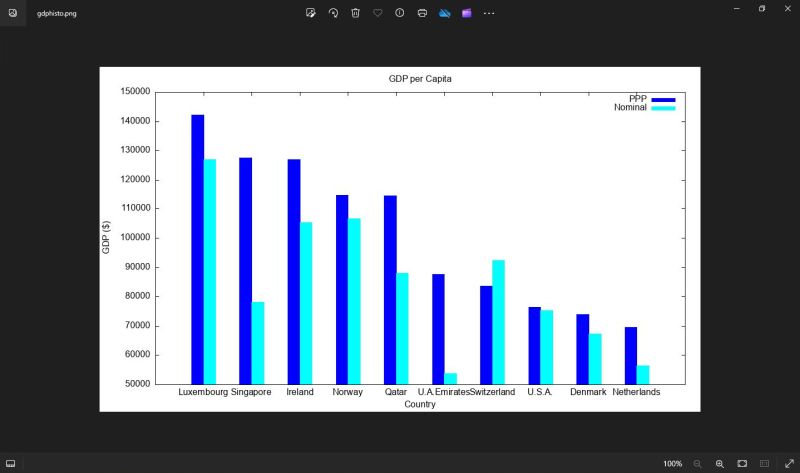This screenshot has height=473, width=800.
Task: Rotate the image using the rotate icon
Action: coord(333,13)
